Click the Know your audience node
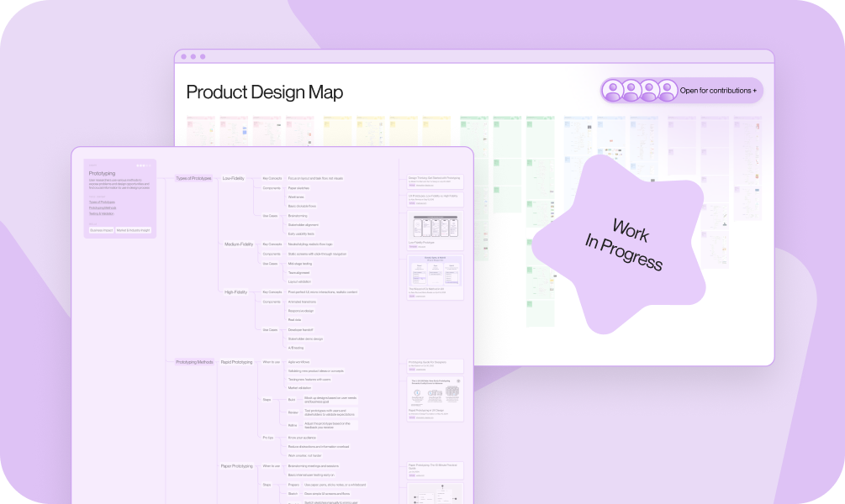845x504 pixels. (302, 438)
